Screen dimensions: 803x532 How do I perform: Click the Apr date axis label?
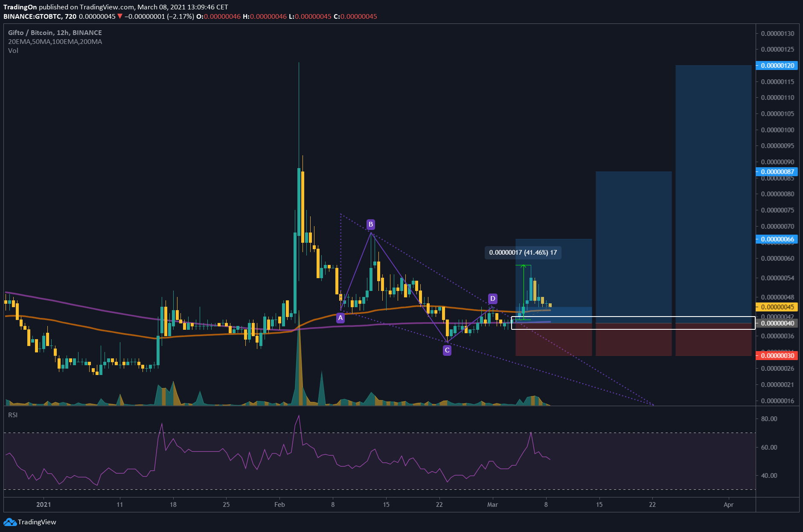click(728, 504)
